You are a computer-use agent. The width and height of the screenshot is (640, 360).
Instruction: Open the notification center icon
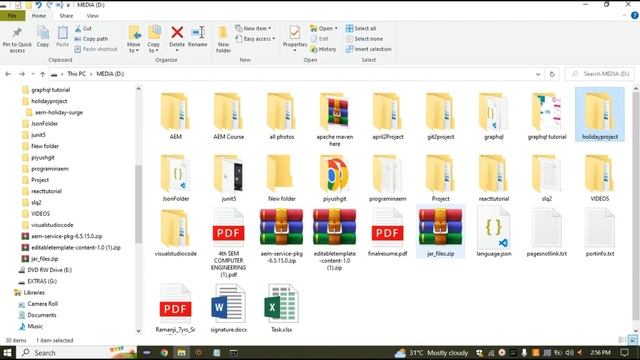tap(624, 353)
